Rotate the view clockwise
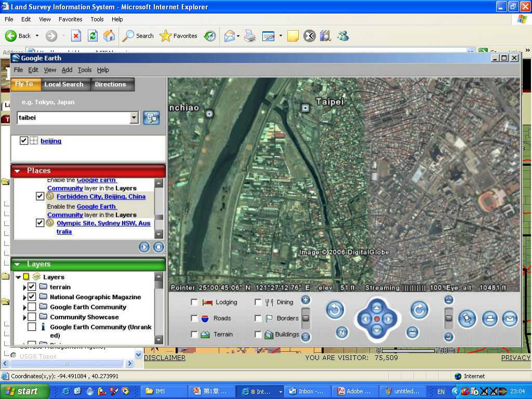The width and height of the screenshot is (532, 399). 419,310
